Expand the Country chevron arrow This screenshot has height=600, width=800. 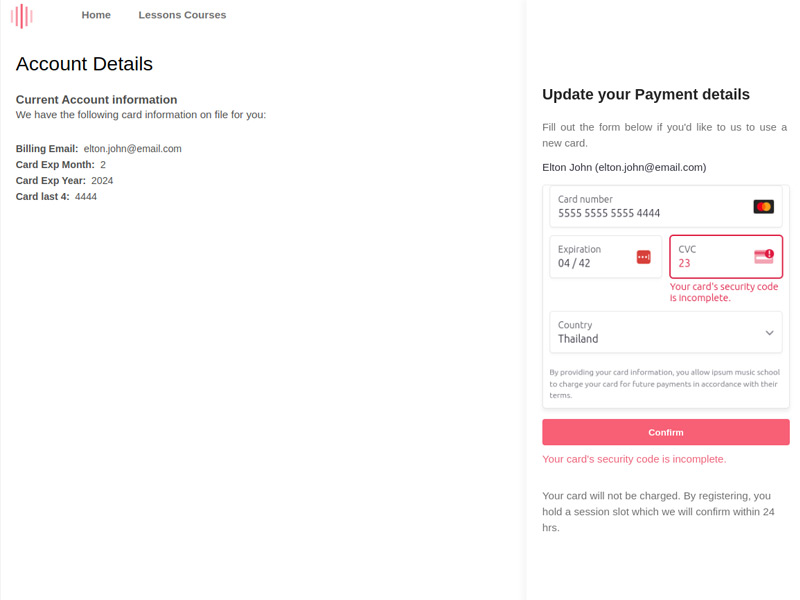coord(769,333)
